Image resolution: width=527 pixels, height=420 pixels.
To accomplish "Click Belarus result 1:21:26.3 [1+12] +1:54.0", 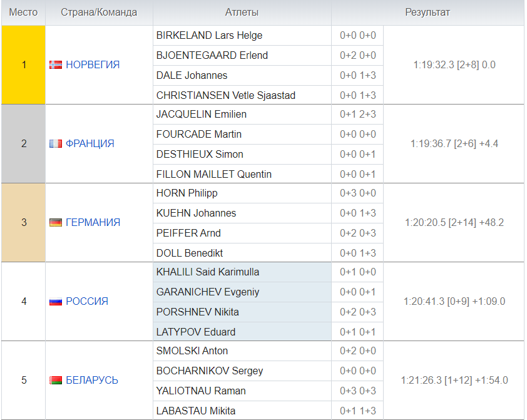I will (x=454, y=380).
